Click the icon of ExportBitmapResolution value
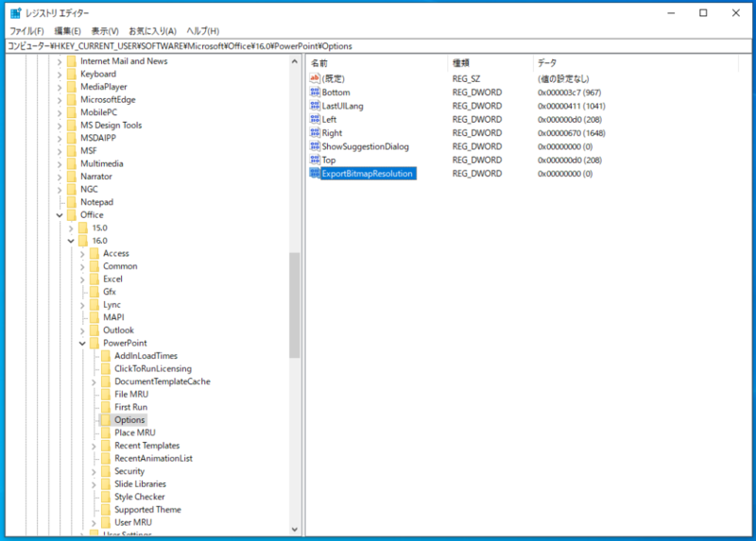Image resolution: width=756 pixels, height=541 pixels. click(x=315, y=173)
